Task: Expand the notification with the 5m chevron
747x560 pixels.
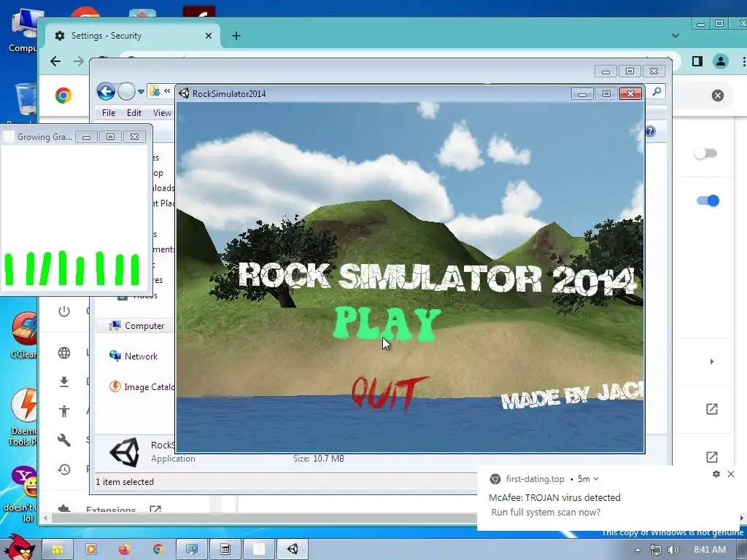Action: 596,479
